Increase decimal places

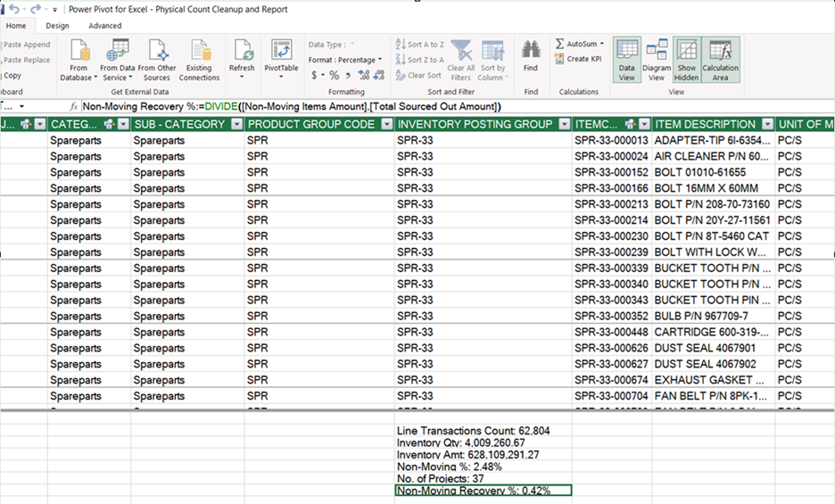[x=364, y=75]
